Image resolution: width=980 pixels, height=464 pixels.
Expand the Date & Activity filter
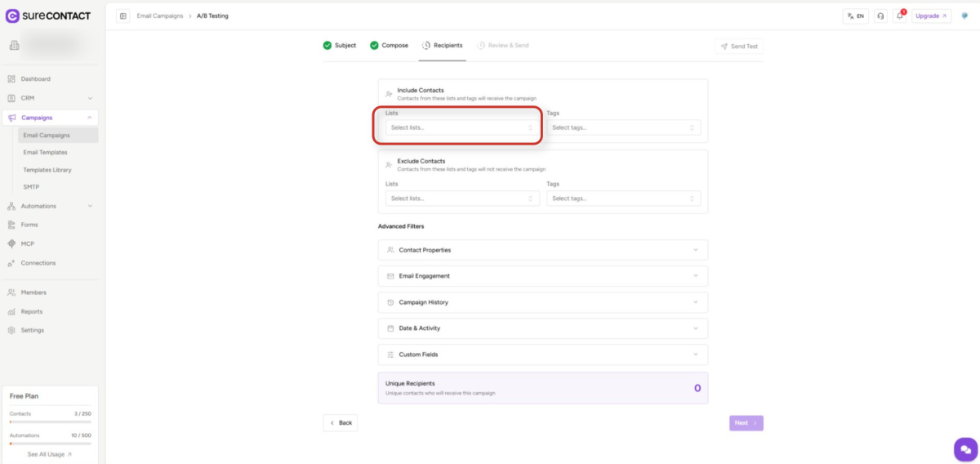[543, 328]
